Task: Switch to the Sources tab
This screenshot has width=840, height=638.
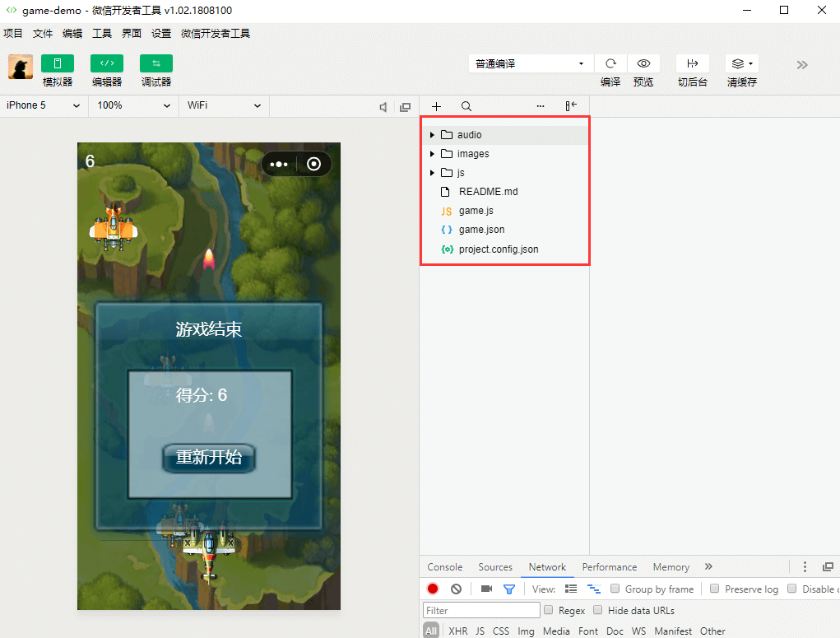Action: point(495,566)
